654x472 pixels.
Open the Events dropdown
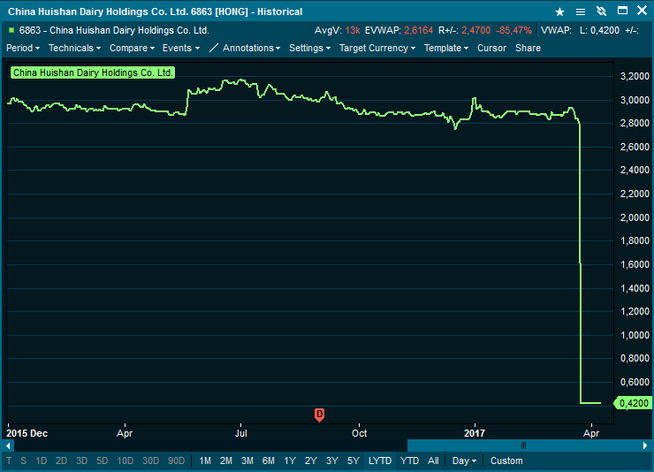pos(181,48)
